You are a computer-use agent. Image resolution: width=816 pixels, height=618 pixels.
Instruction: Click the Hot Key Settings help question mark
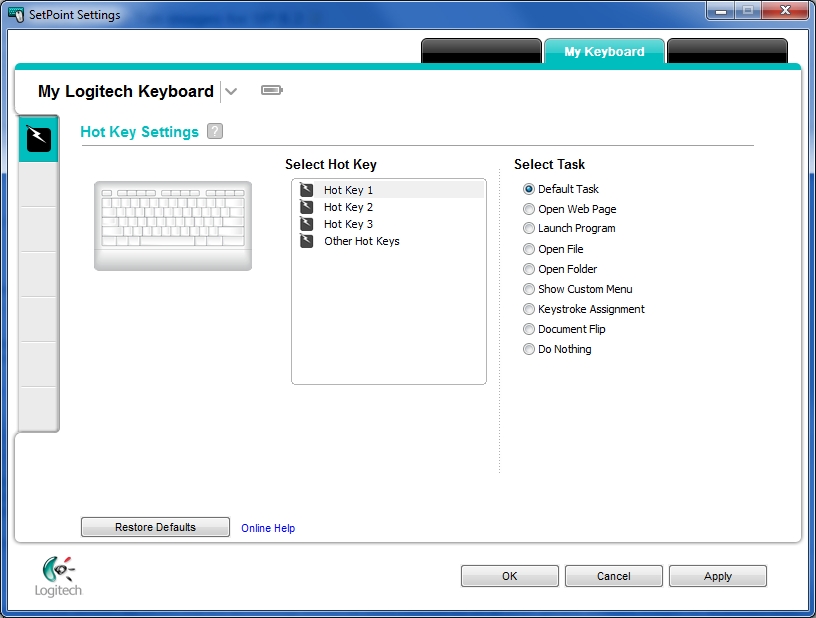[215, 131]
